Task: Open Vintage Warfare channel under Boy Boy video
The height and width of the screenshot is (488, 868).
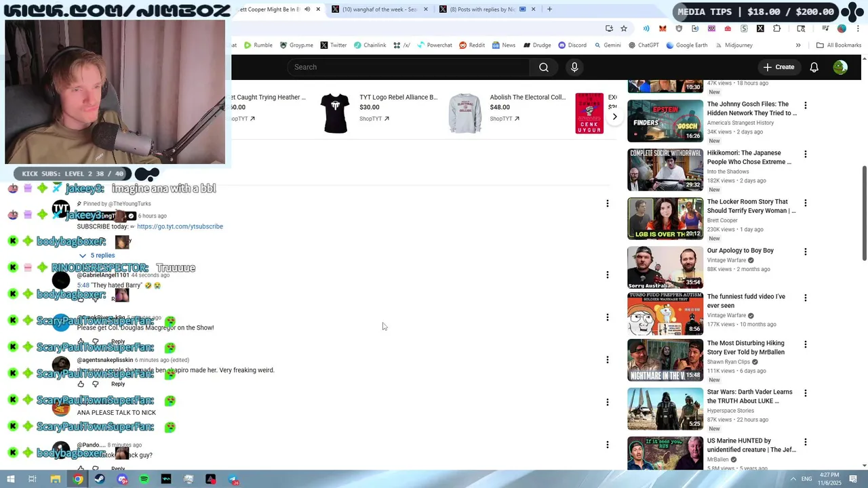Action: tap(726, 260)
